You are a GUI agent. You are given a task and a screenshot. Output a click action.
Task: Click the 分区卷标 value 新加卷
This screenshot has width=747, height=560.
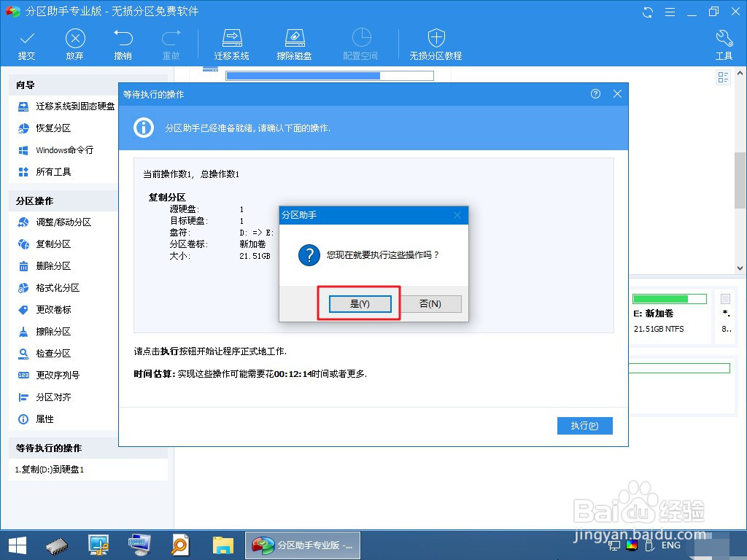[x=252, y=244]
